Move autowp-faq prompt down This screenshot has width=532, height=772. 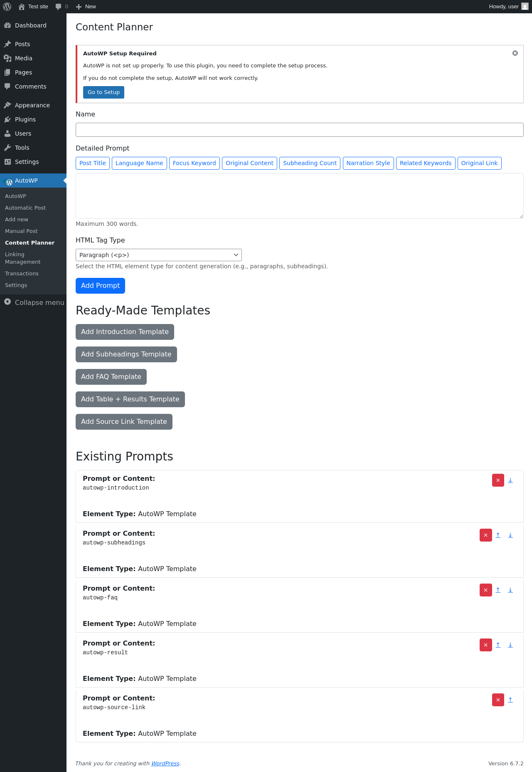[510, 590]
